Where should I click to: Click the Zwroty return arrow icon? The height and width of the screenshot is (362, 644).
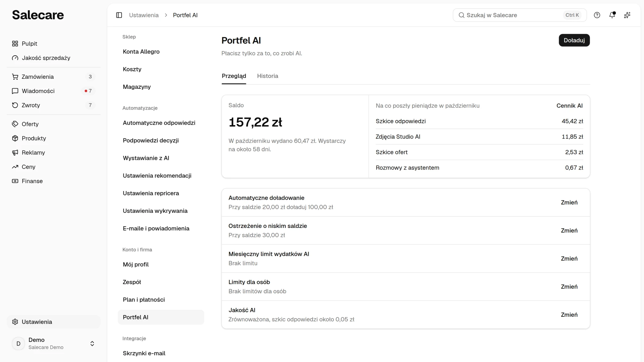(x=15, y=105)
